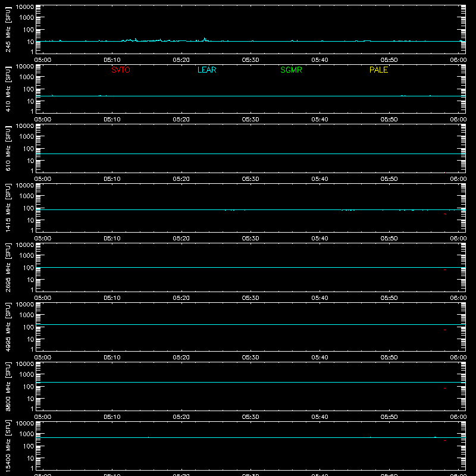Click the cyan flux line in 610 MHz plot
This screenshot has height=476, width=476.
click(250, 154)
